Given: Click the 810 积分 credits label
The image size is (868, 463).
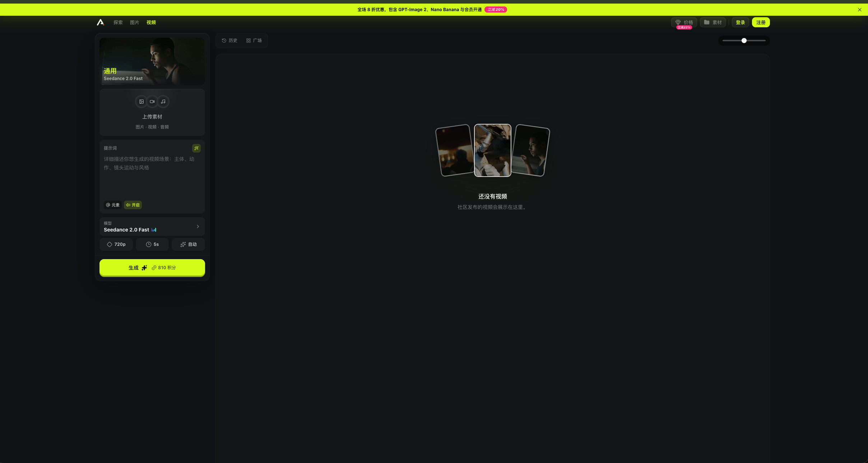Looking at the screenshot, I should (x=164, y=268).
